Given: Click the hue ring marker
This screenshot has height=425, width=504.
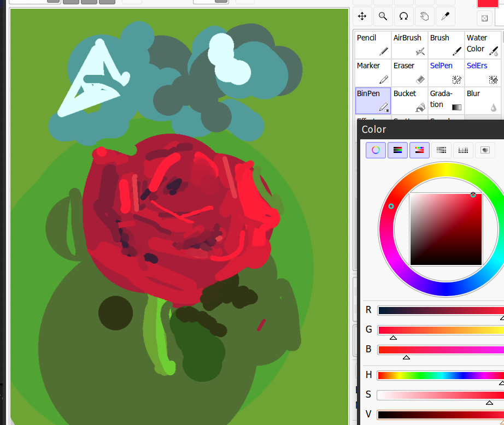Looking at the screenshot, I should pos(391,206).
